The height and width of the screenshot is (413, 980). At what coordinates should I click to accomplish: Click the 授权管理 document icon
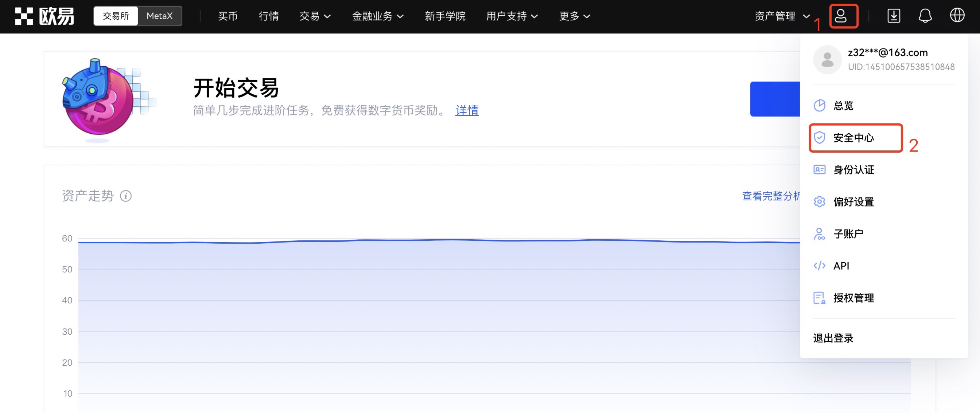820,298
